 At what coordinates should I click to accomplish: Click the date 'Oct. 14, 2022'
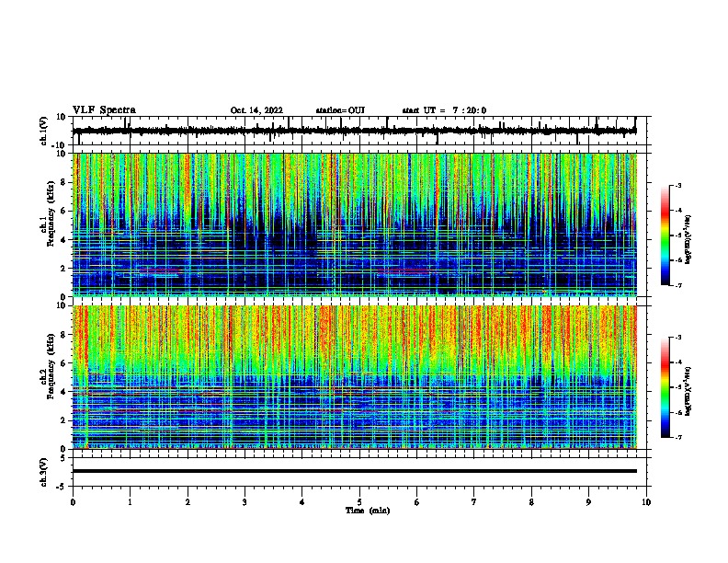pos(256,110)
